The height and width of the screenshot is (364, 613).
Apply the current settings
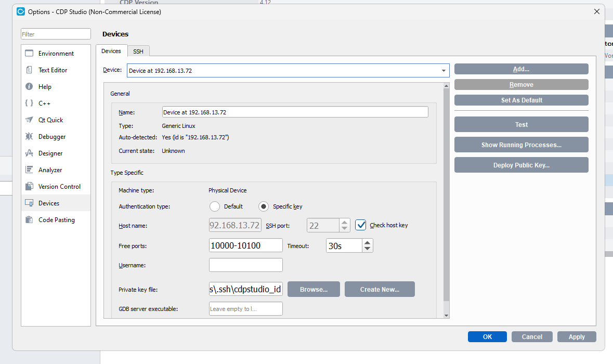pos(577,336)
